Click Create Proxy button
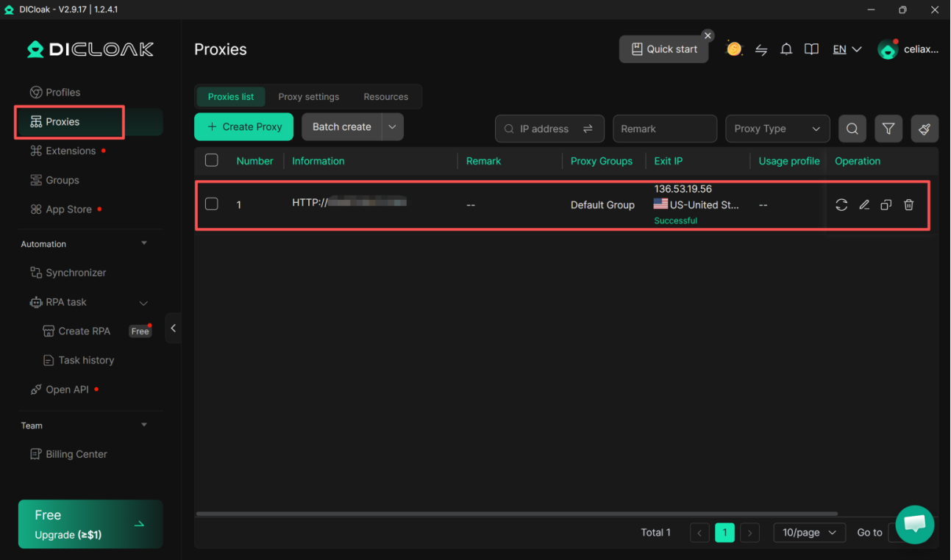Screen dimensions: 951x560 tap(243, 126)
